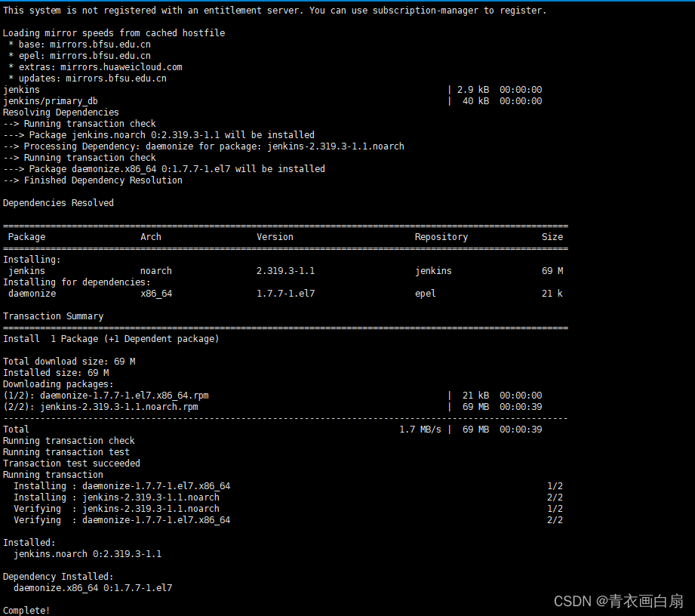Click 'Install 1 Package (+1 Dependent package)'
The image size is (695, 616).
[x=111, y=339]
